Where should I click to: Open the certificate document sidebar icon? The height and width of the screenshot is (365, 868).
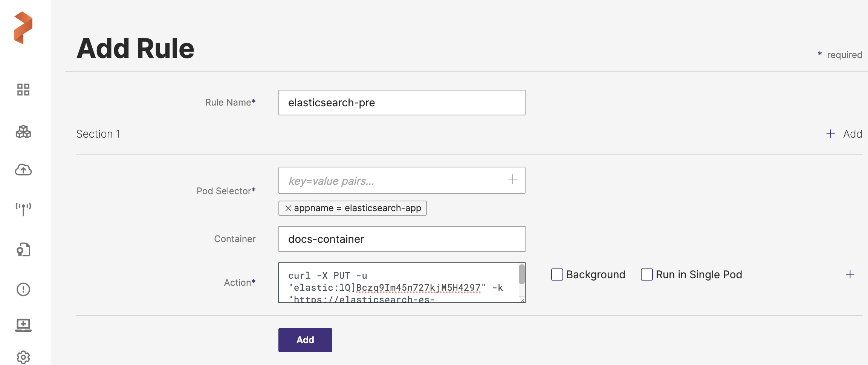point(23,250)
